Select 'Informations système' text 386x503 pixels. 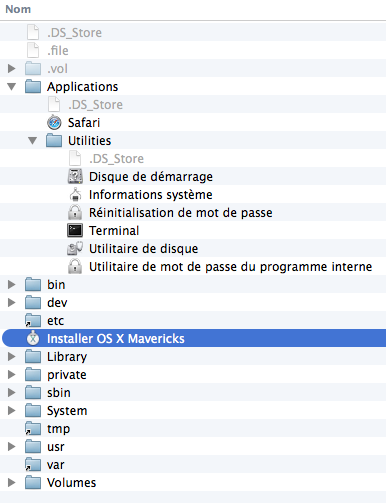(x=151, y=195)
